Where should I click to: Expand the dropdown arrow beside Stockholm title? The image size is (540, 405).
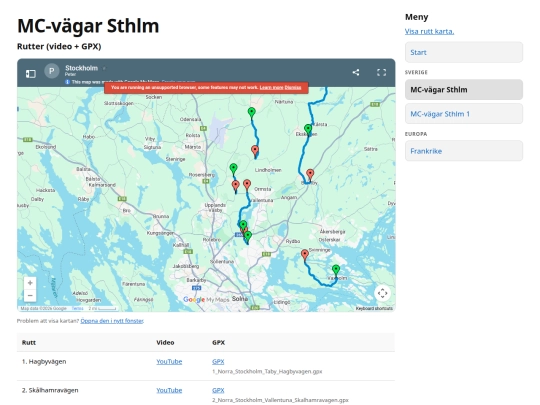click(104, 68)
